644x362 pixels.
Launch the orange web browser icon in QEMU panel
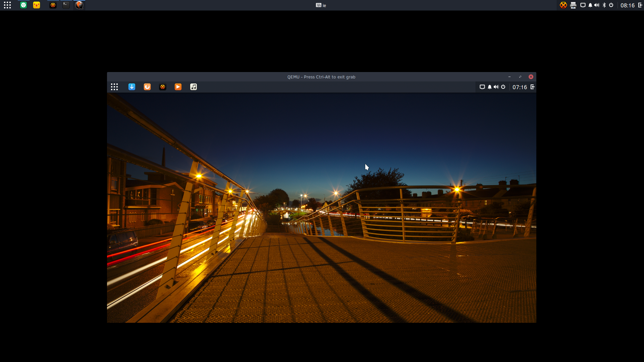click(x=147, y=87)
